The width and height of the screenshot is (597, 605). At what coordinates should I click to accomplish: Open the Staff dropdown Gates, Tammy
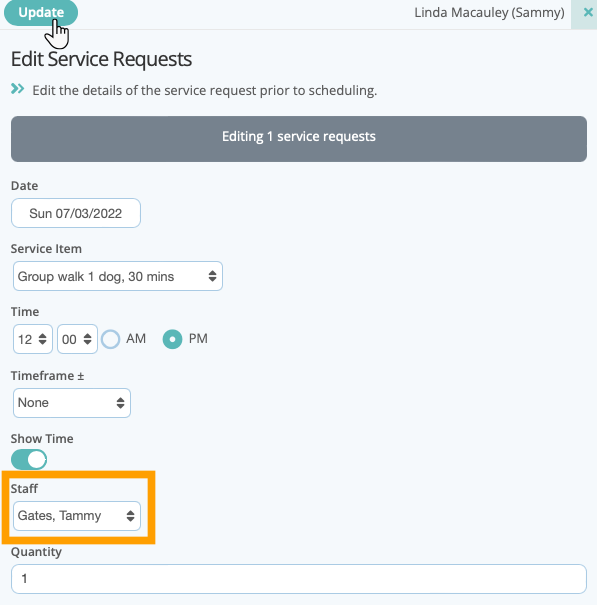(77, 516)
